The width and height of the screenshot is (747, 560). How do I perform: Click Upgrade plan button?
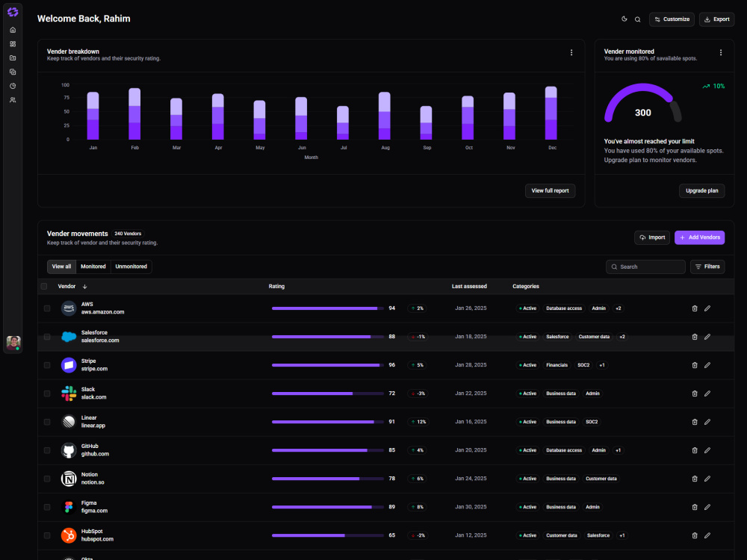(701, 191)
